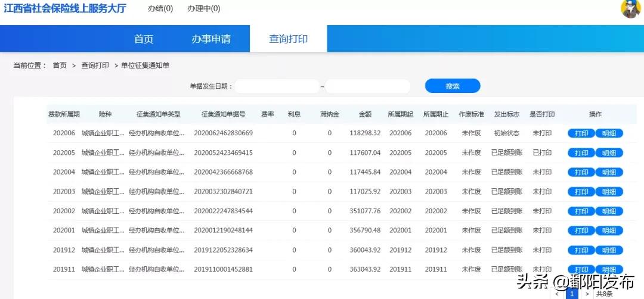This screenshot has width=644, height=299.
Task: Click the 作废标准 column header
Action: (471, 114)
